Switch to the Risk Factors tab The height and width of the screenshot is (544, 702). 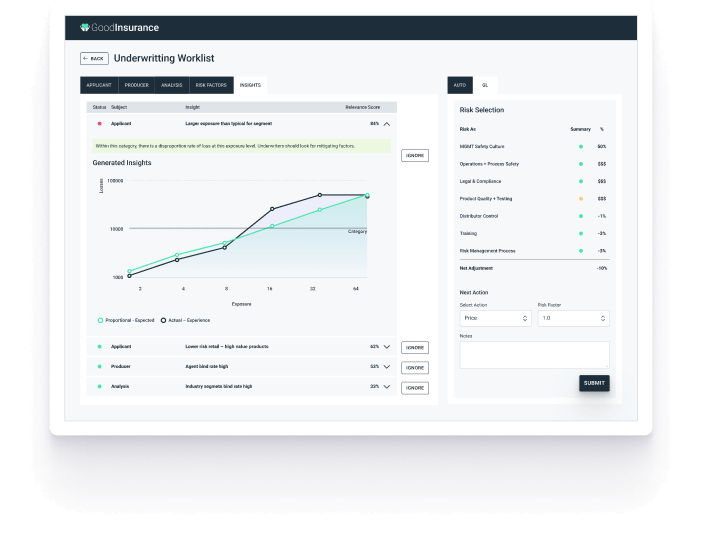pos(212,85)
